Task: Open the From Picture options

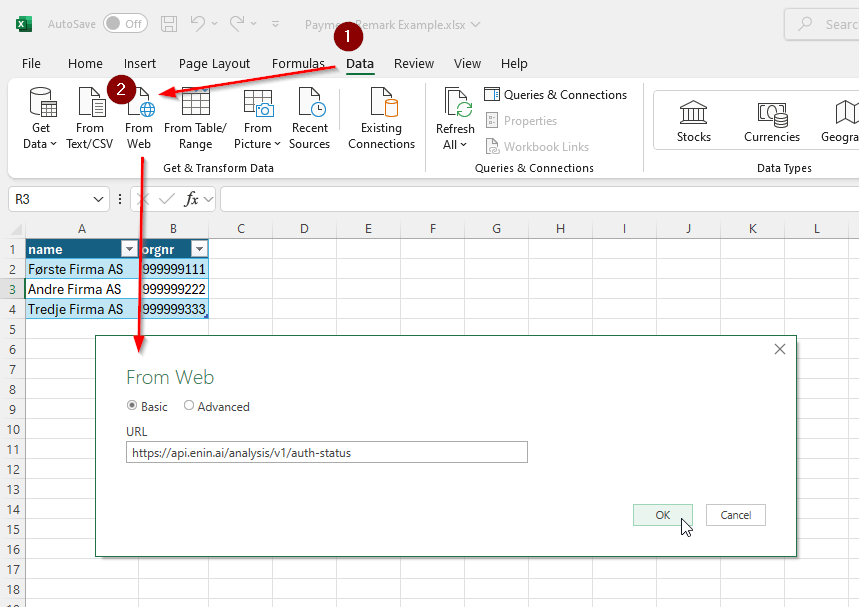Action: click(x=257, y=118)
